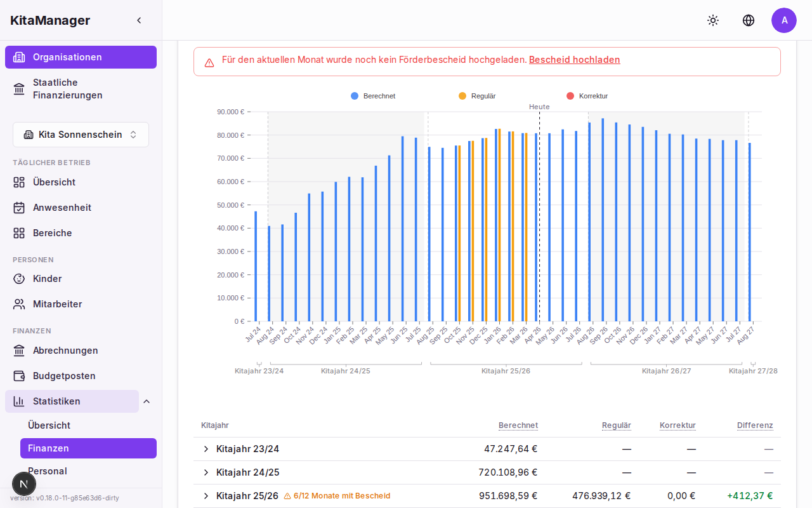Viewport: 812px width, 508px height.
Task: Go to Abrechnungen in the sidebar
Action: tap(65, 351)
